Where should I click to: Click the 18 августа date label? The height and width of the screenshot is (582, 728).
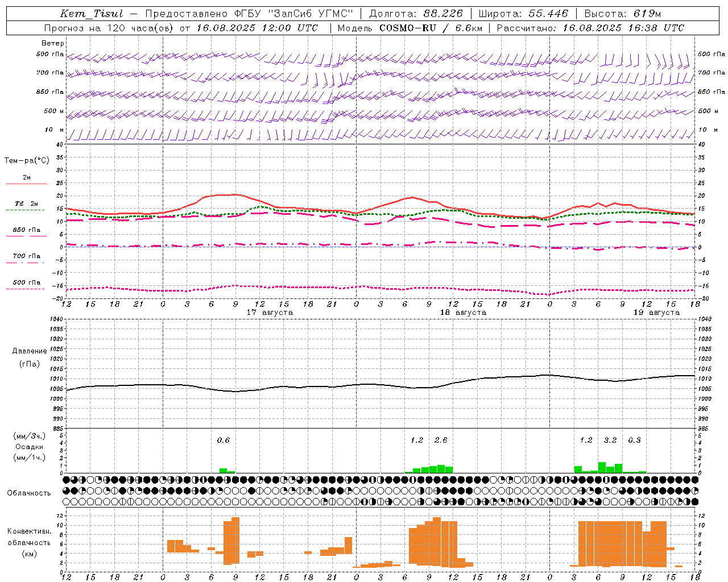pyautogui.click(x=463, y=313)
